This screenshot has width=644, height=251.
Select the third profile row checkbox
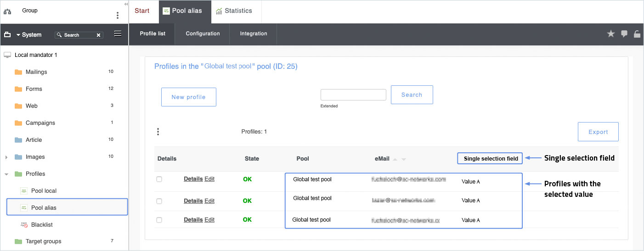click(x=159, y=220)
